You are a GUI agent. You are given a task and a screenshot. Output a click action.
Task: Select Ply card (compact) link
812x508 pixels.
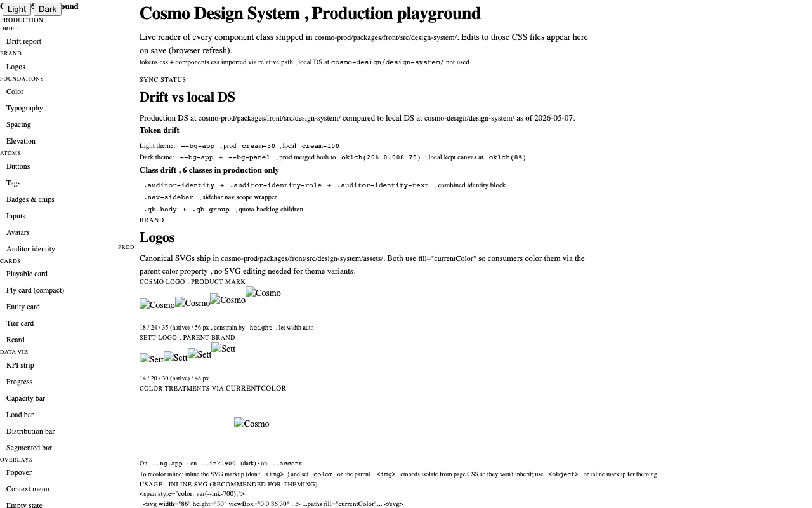coord(35,290)
